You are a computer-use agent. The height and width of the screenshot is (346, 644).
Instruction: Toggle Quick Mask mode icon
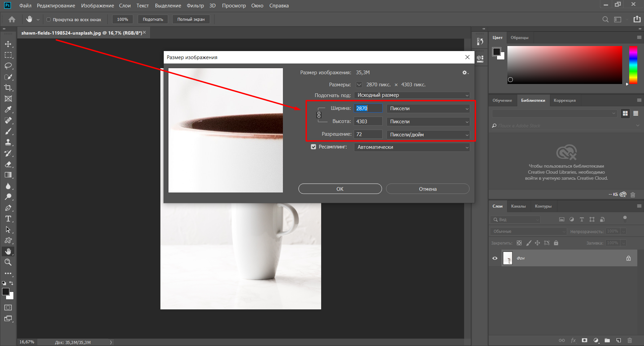coord(8,307)
